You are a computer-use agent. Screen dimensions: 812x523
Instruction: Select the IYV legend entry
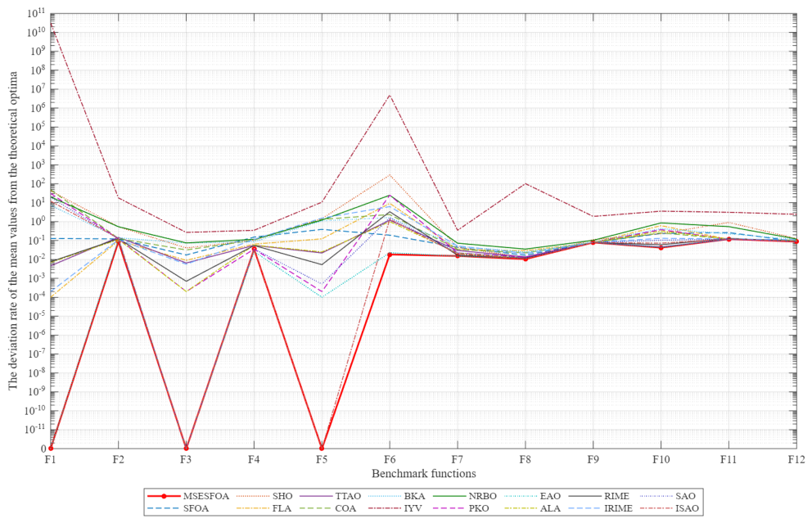(413, 508)
